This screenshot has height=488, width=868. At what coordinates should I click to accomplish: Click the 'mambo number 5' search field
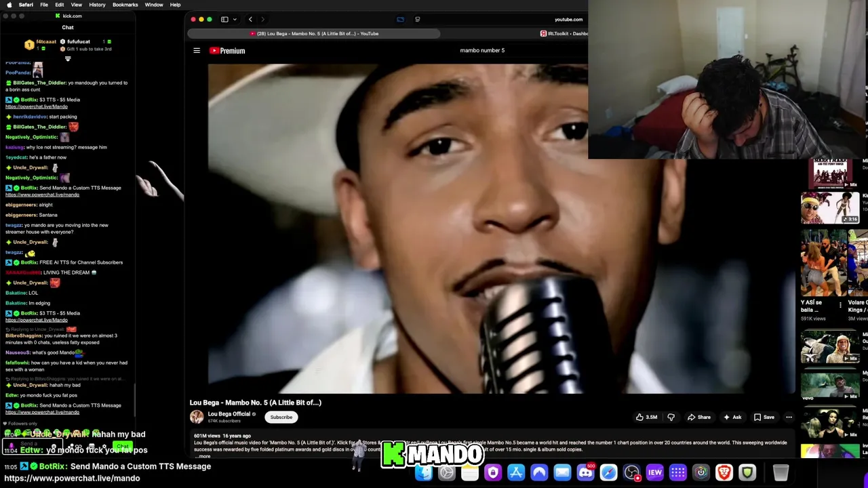coord(482,50)
